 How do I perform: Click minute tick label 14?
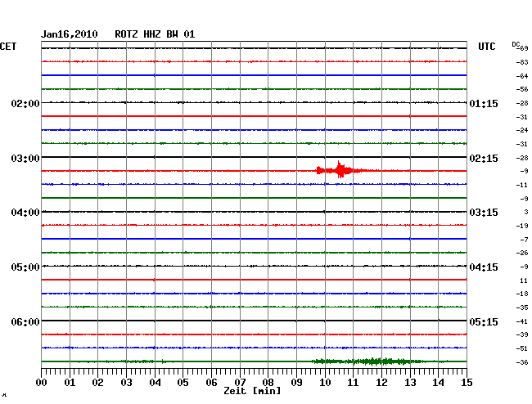click(438, 383)
